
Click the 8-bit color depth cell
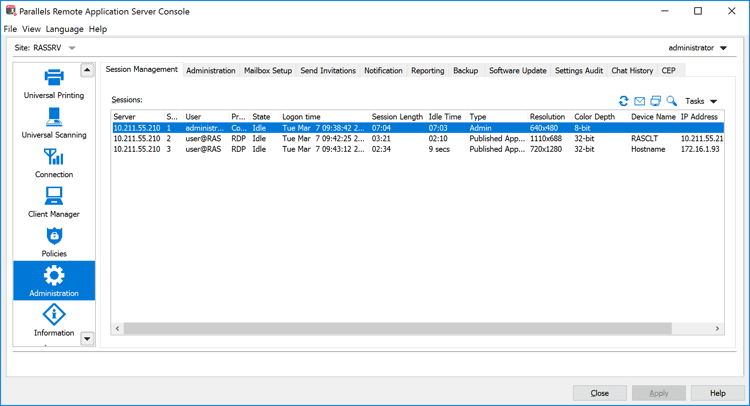pyautogui.click(x=583, y=128)
